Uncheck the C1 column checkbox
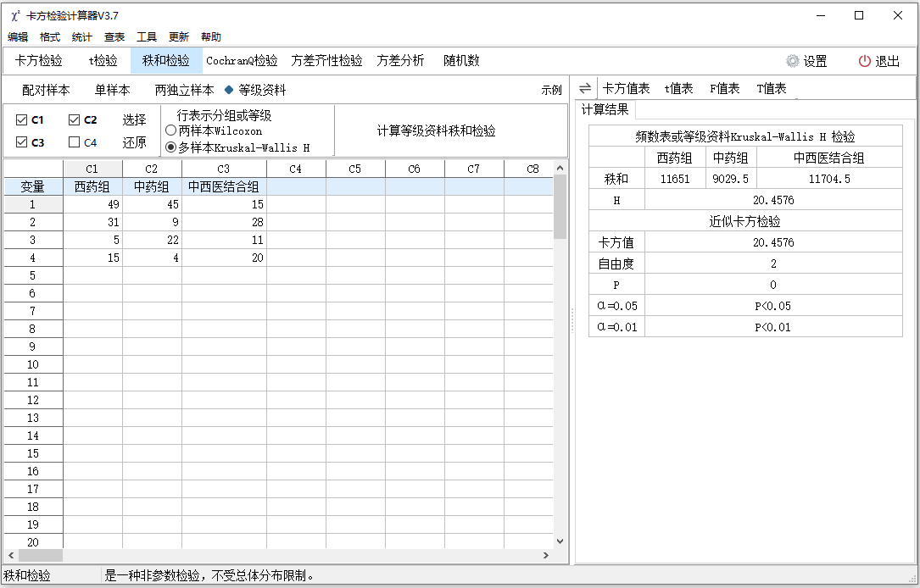 22,119
